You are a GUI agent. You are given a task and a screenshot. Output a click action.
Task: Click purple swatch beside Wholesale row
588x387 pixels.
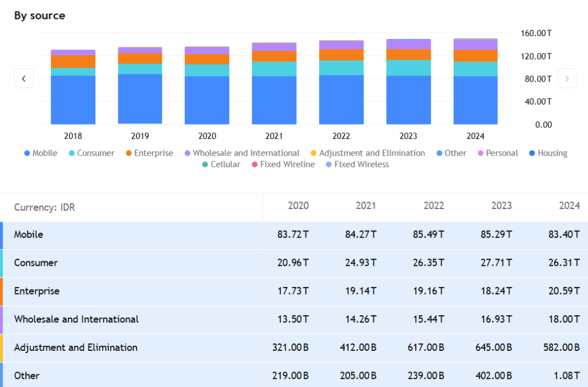point(2,319)
